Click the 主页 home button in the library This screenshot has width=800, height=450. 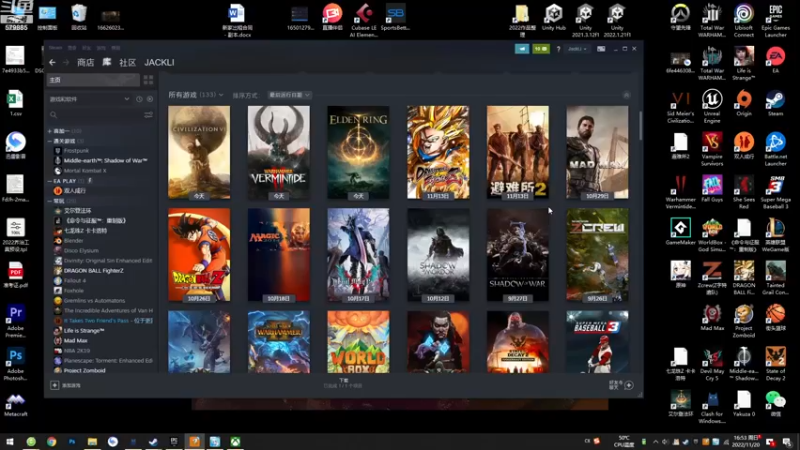click(x=93, y=80)
